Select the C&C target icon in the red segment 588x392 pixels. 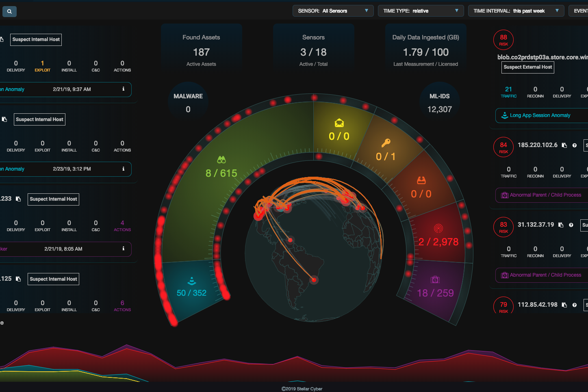tap(438, 228)
